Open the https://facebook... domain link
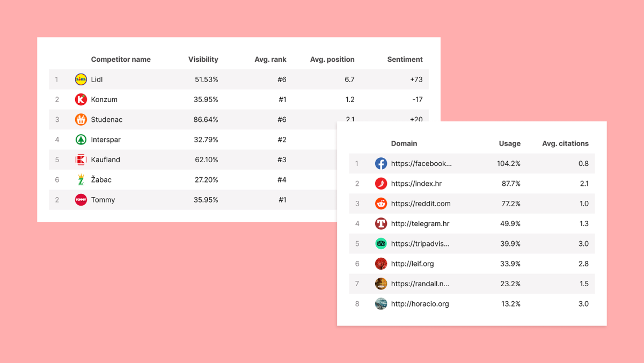The image size is (644, 363). pyautogui.click(x=421, y=164)
